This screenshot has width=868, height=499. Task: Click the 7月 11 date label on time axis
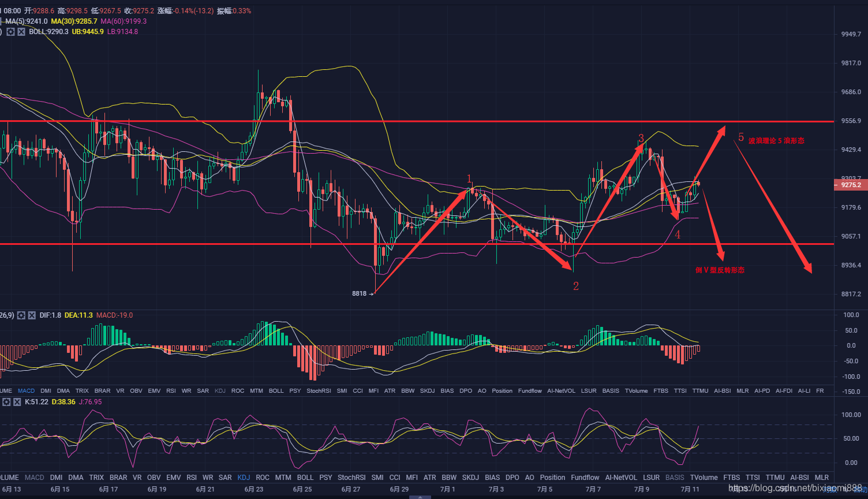[x=690, y=489]
